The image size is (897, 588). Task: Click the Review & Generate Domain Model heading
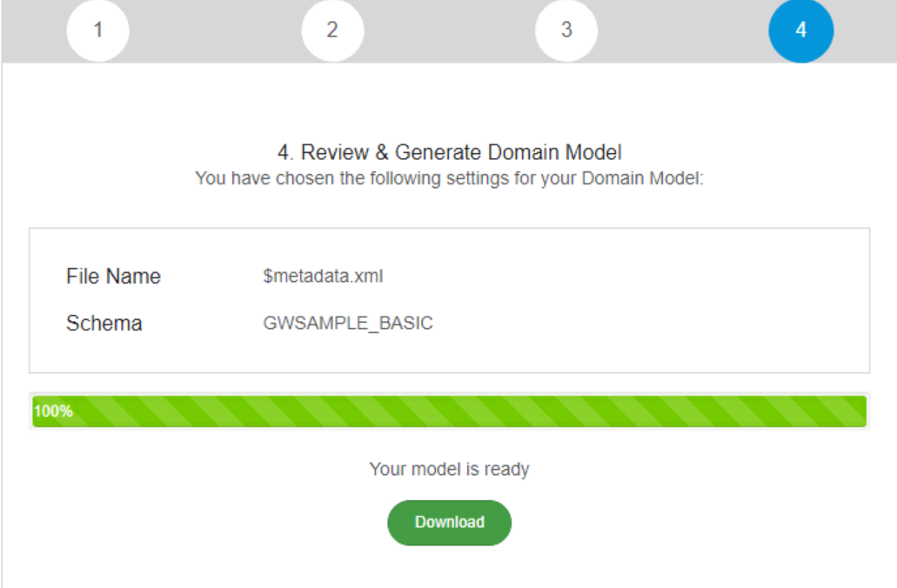pyautogui.click(x=449, y=152)
